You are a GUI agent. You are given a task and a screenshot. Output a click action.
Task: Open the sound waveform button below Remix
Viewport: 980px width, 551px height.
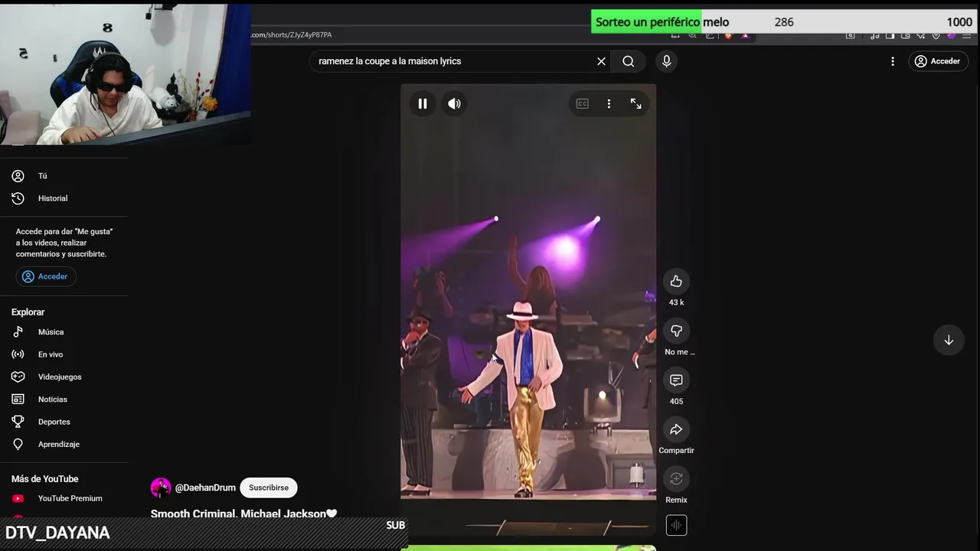point(676,525)
